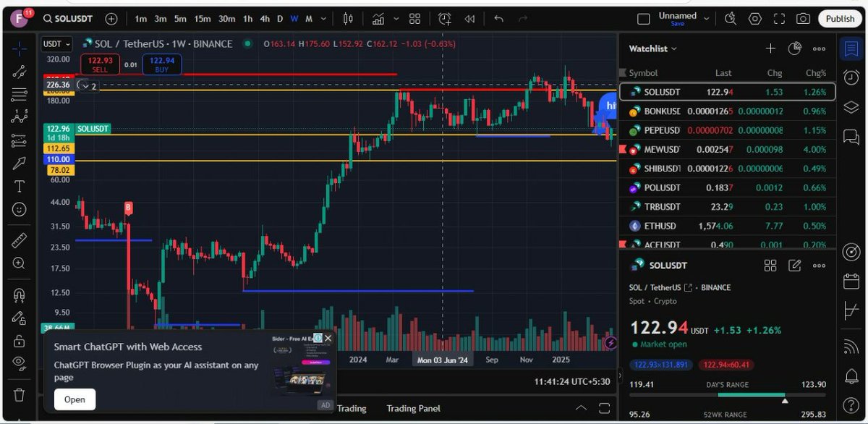This screenshot has width=868, height=424.
Task: Select the Text drawing tool
Action: click(20, 186)
